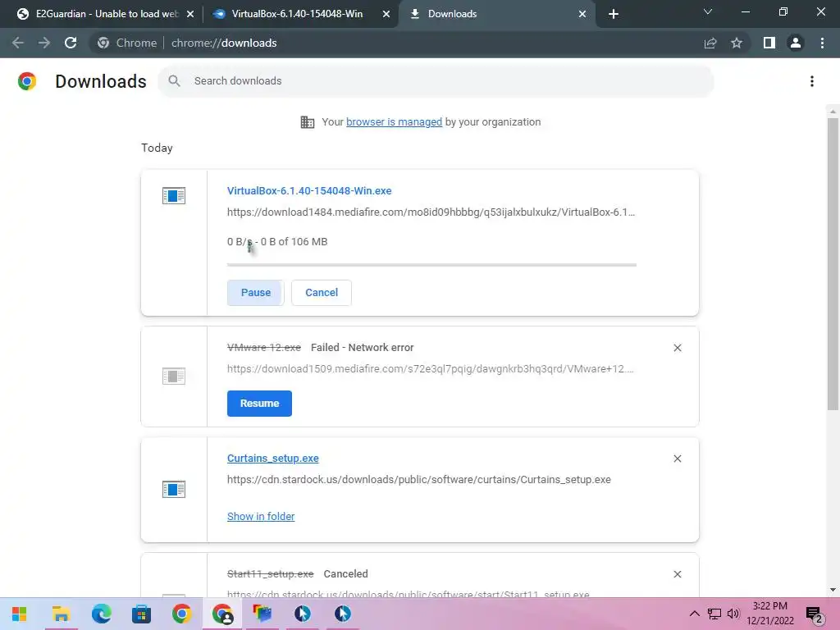Cancel the VirtualBox download
Image resolution: width=840 pixels, height=630 pixels.
pos(322,293)
